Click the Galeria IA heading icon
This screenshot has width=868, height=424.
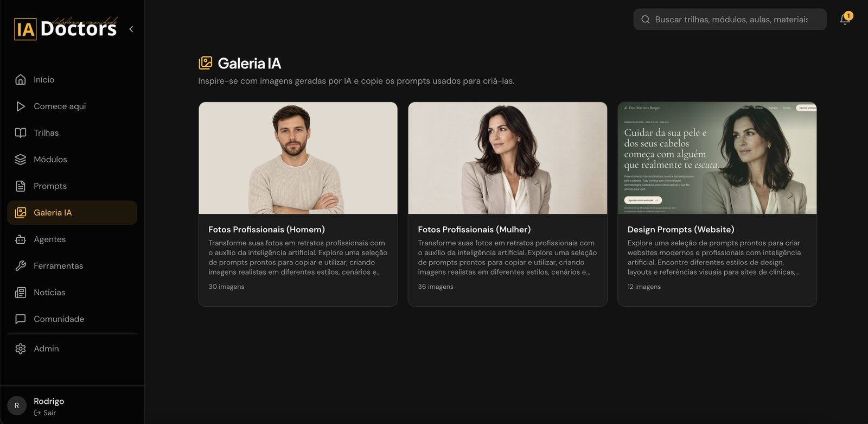[206, 63]
